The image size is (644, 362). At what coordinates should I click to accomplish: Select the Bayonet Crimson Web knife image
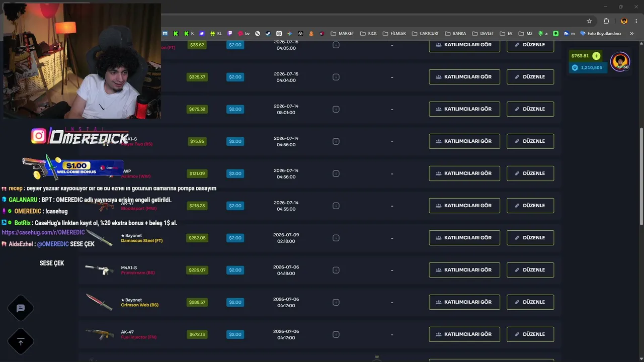tap(99, 302)
